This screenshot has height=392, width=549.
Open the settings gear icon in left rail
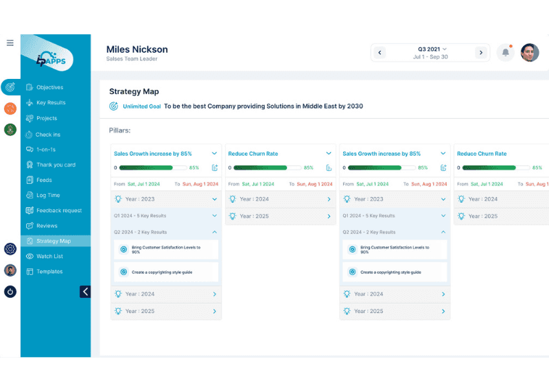click(x=10, y=249)
